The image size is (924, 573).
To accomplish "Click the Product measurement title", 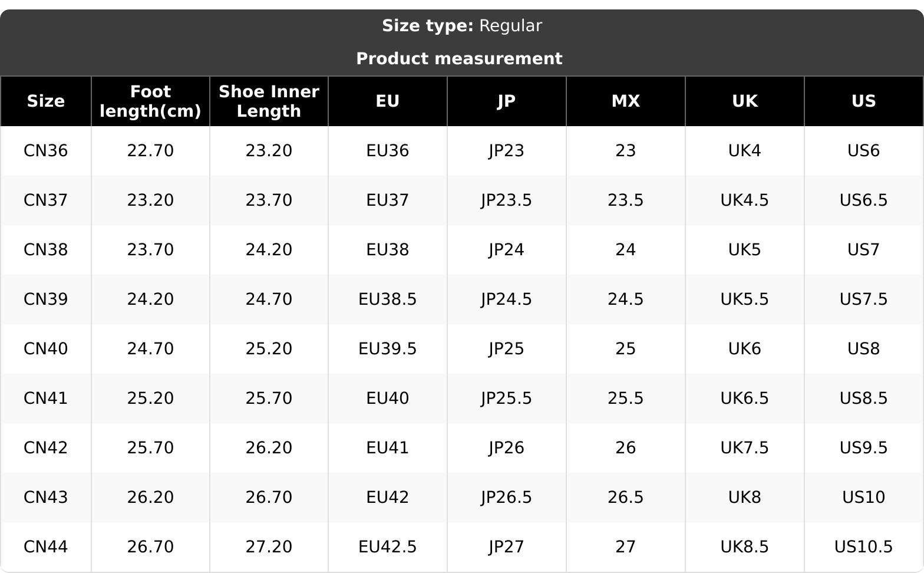I will pyautogui.click(x=459, y=59).
